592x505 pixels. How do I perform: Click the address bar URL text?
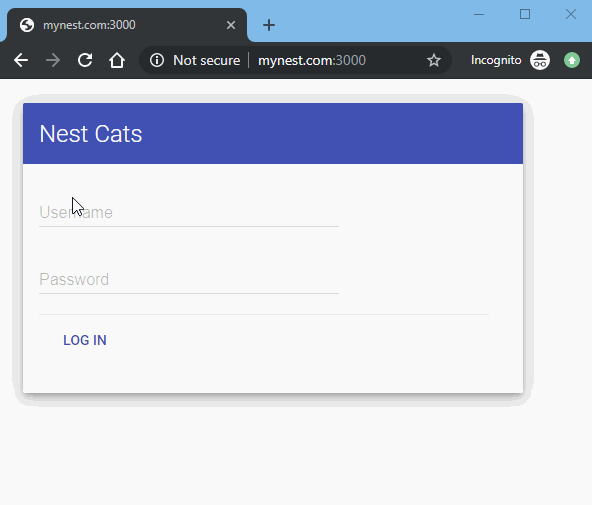(312, 60)
